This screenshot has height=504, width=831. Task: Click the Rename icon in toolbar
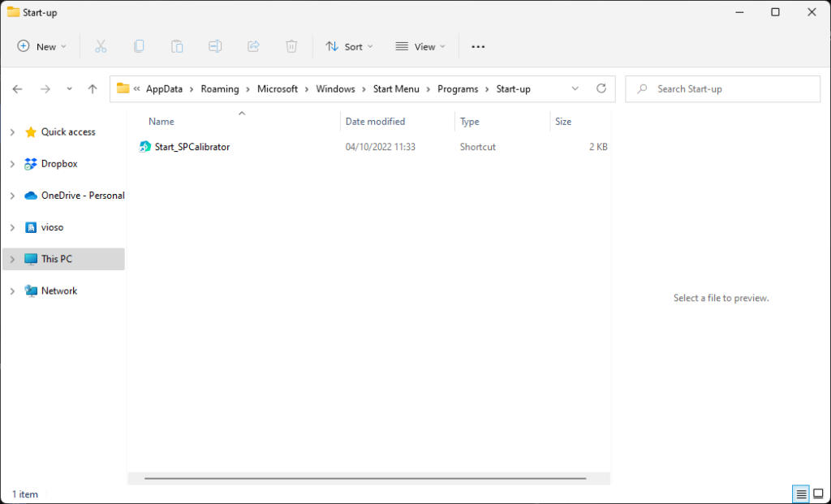[x=215, y=46]
